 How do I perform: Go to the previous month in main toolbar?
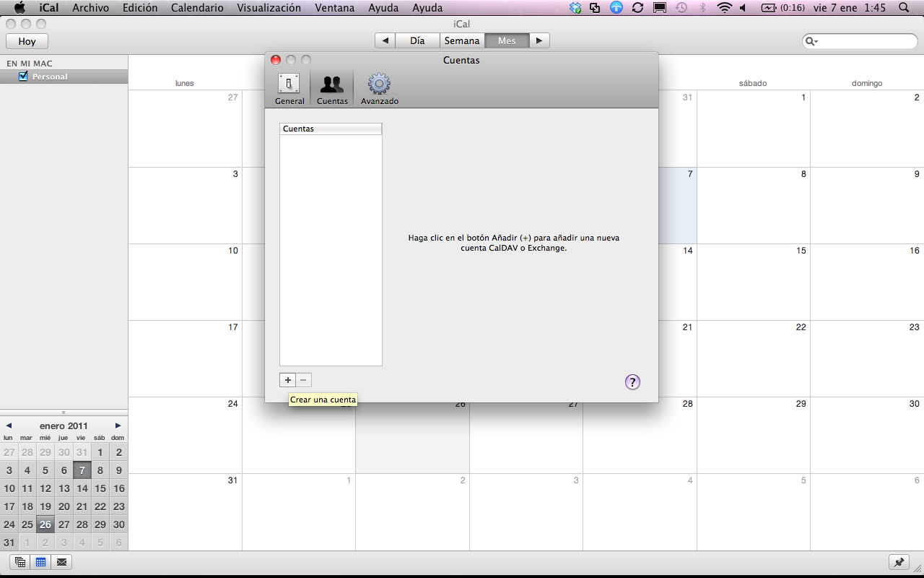tap(385, 40)
